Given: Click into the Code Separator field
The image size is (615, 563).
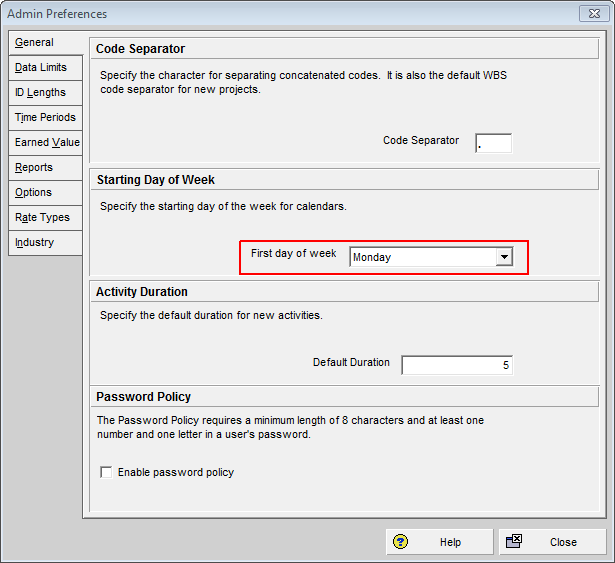Looking at the screenshot, I should (x=493, y=143).
